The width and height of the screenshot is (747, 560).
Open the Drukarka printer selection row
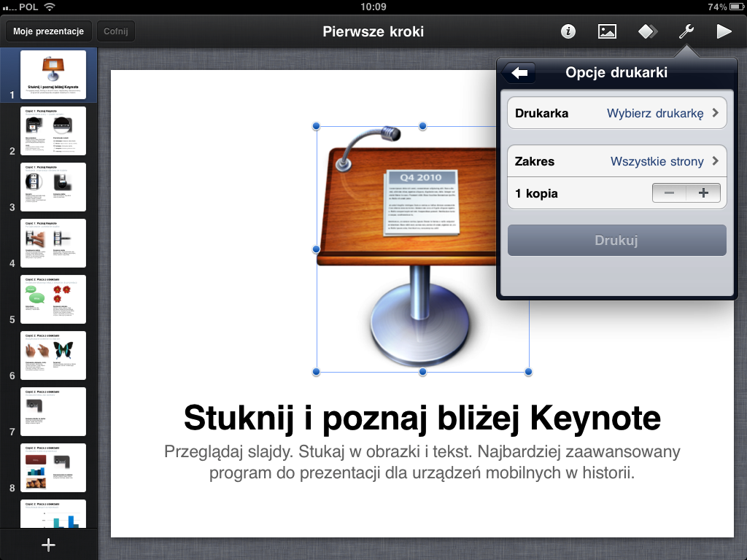click(x=617, y=113)
